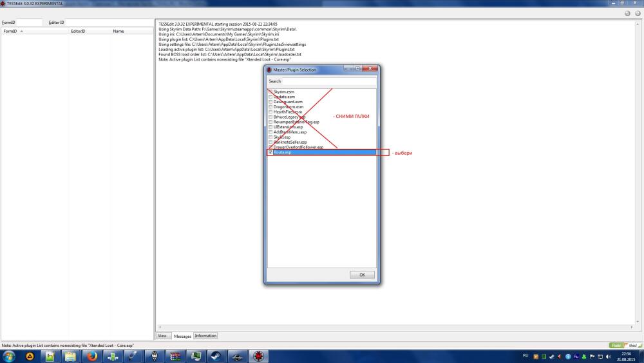Open Action Center flag icon
This screenshot has height=363, width=644.
[x=592, y=357]
